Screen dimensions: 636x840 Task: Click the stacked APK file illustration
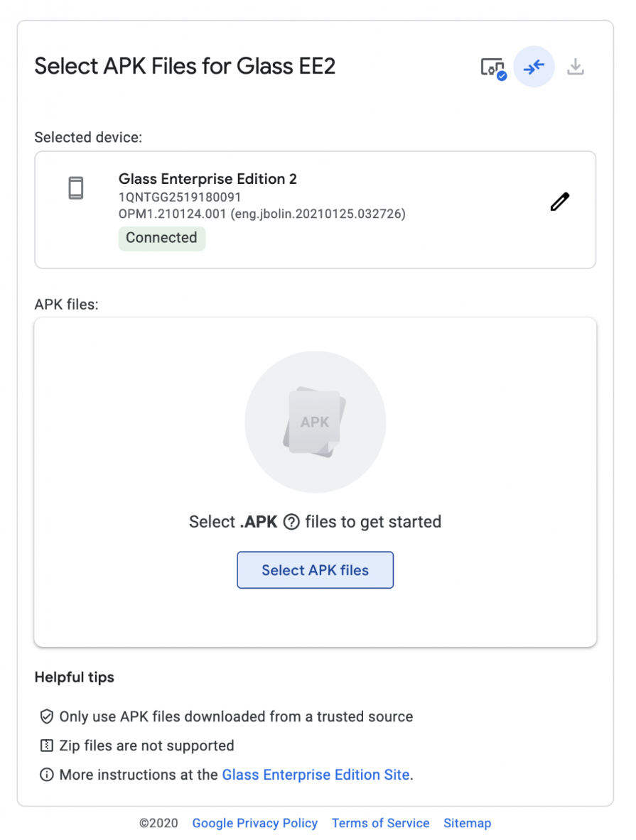pyautogui.click(x=315, y=422)
